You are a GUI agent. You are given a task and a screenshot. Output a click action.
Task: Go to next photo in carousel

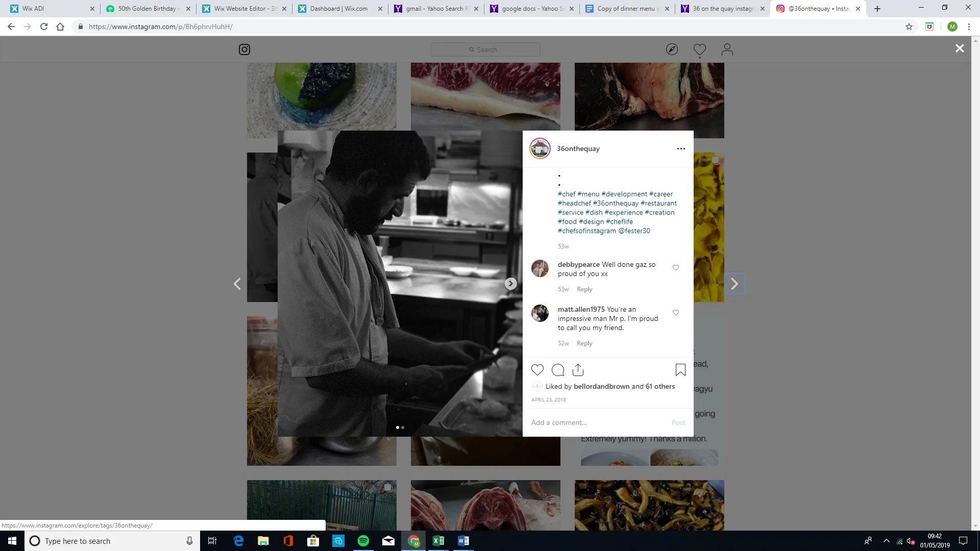[511, 284]
